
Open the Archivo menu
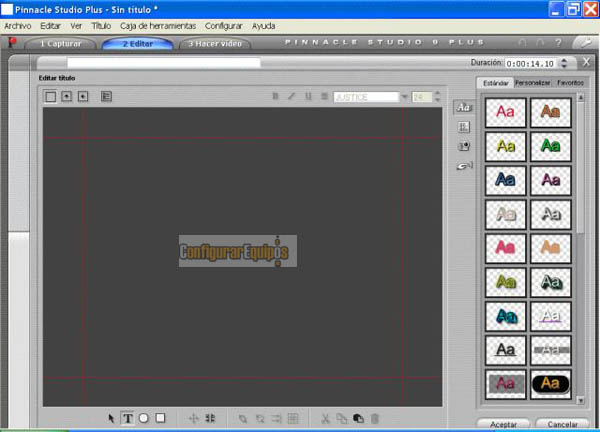coord(18,26)
